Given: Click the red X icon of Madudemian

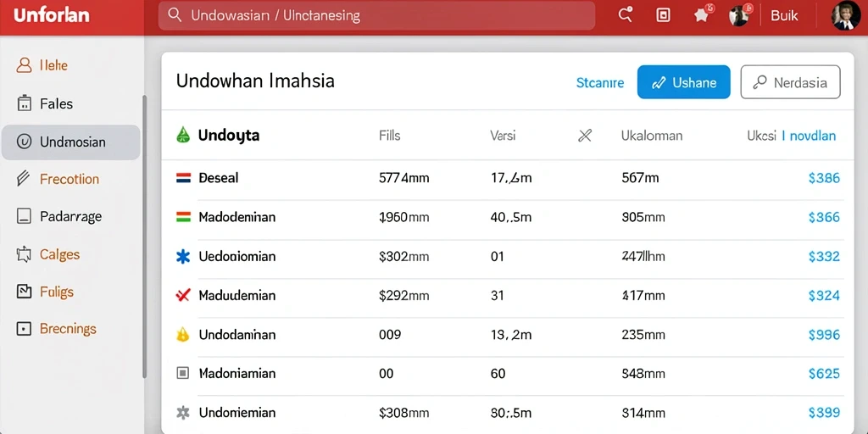Looking at the screenshot, I should 183,295.
